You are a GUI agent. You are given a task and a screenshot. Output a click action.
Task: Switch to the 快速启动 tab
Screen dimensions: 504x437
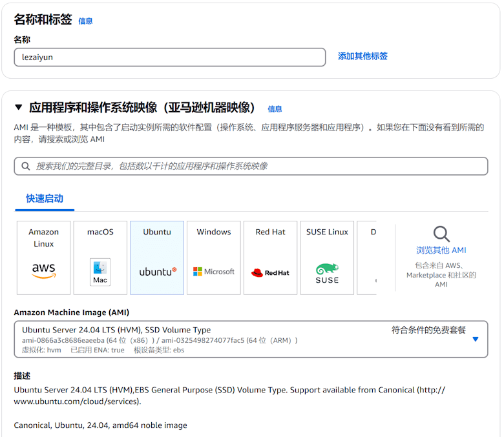pos(45,199)
